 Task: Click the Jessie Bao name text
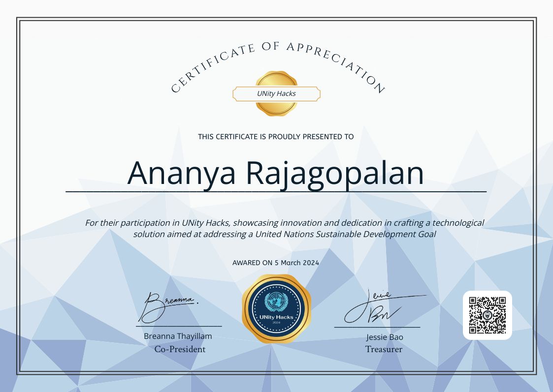[x=384, y=337]
